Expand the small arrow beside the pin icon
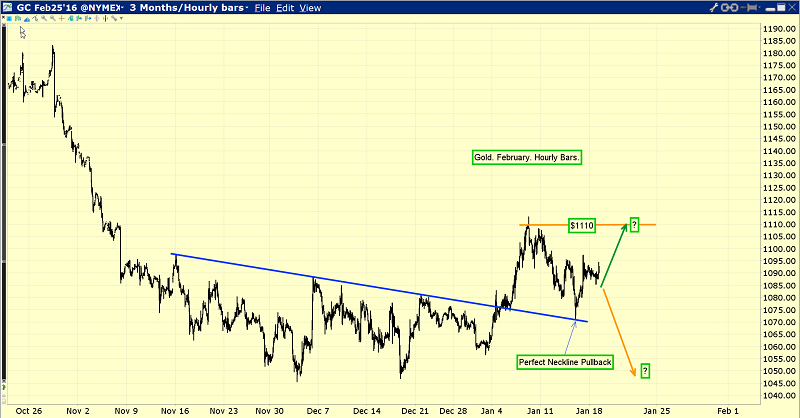Screen dimensions: 800x418 pos(760,7)
